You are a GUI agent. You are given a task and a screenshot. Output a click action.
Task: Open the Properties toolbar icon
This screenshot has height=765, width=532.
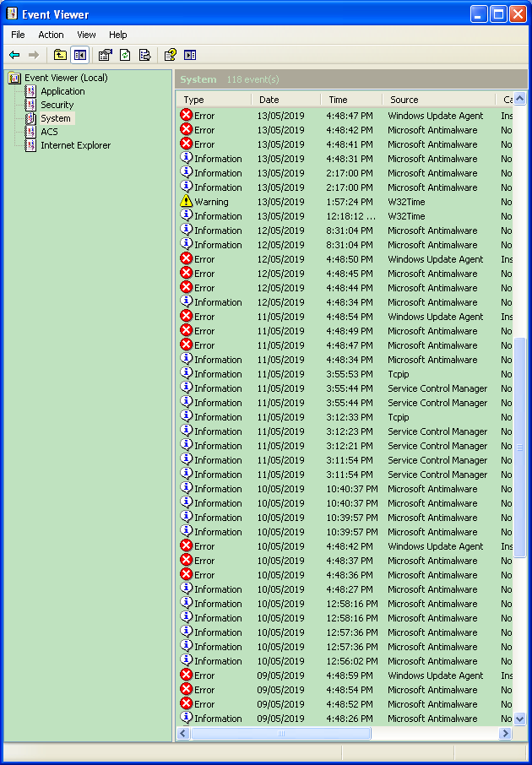105,55
